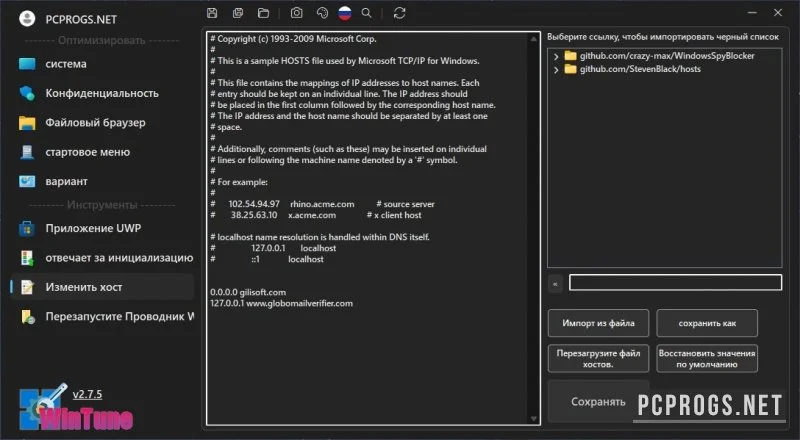Screen dimensions: 800x440
Task: Click the line '127.0.0.1 www.globomailverifier.com'
Action: click(x=281, y=303)
